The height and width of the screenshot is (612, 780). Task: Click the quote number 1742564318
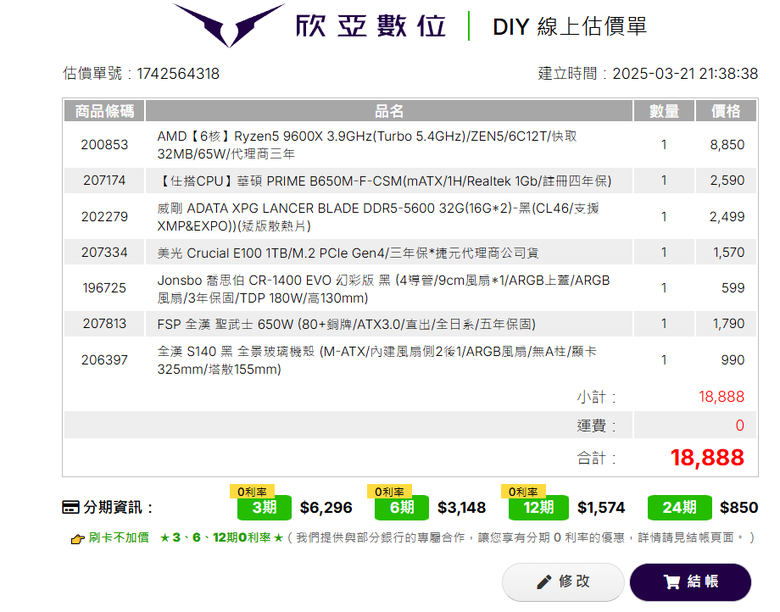(178, 74)
